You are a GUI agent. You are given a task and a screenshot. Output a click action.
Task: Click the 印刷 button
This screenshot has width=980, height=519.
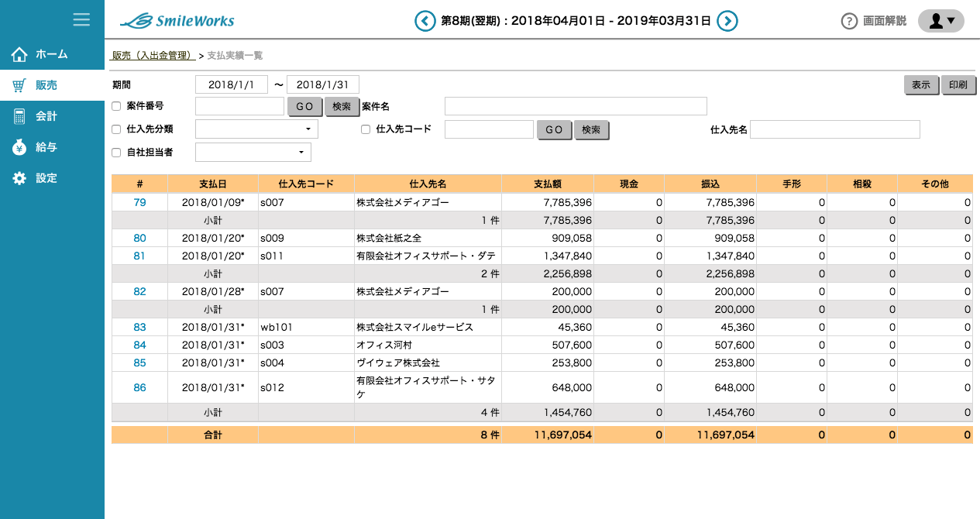pos(959,85)
